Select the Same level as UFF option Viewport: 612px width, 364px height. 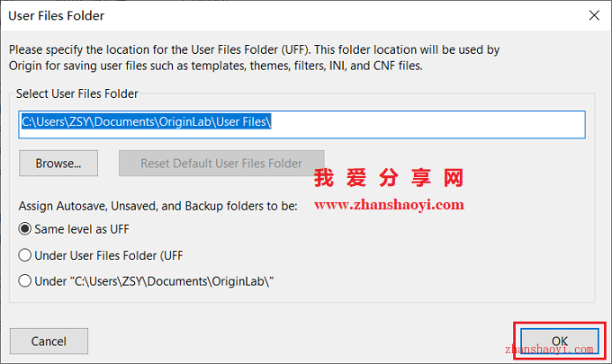click(24, 229)
